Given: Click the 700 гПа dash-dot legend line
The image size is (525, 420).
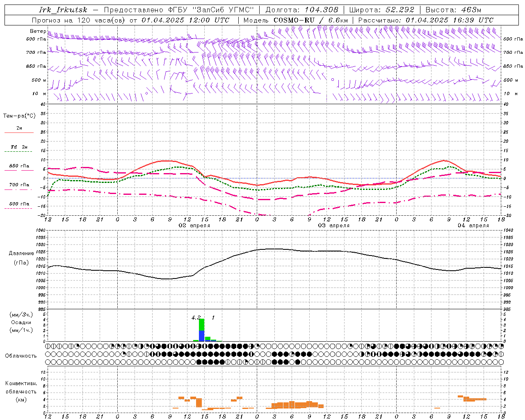Looking at the screenshot, I should [x=18, y=190].
